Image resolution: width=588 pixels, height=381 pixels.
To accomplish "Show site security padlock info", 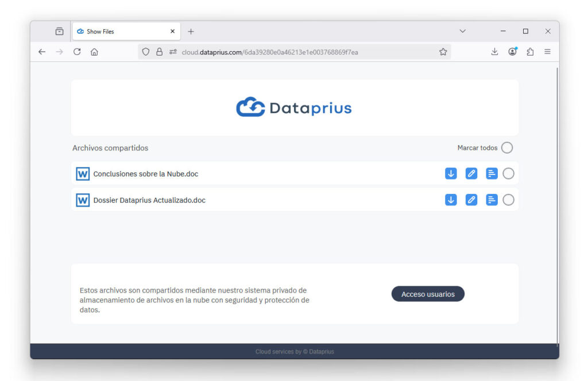I will pyautogui.click(x=160, y=52).
